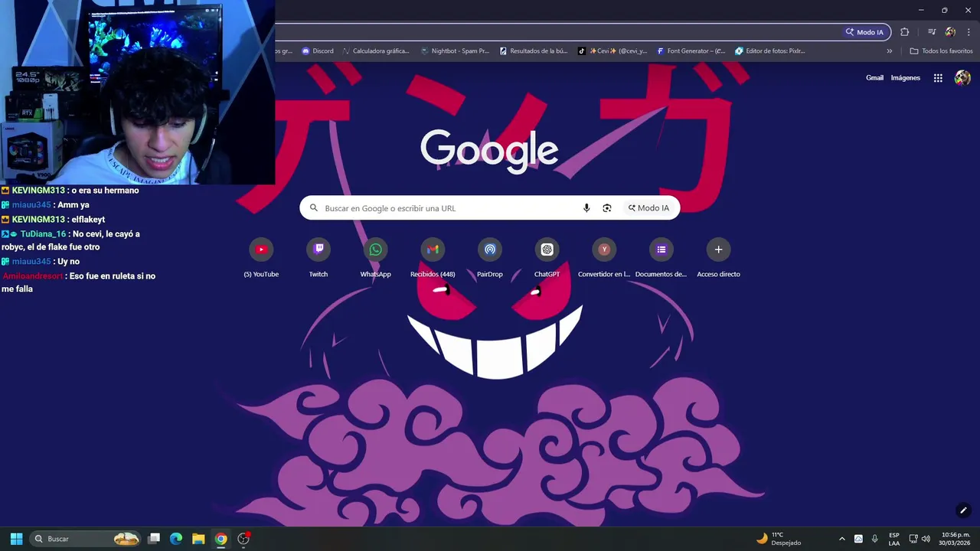Click inside the Google search box
Image resolution: width=980 pixels, height=551 pixels.
coord(490,208)
